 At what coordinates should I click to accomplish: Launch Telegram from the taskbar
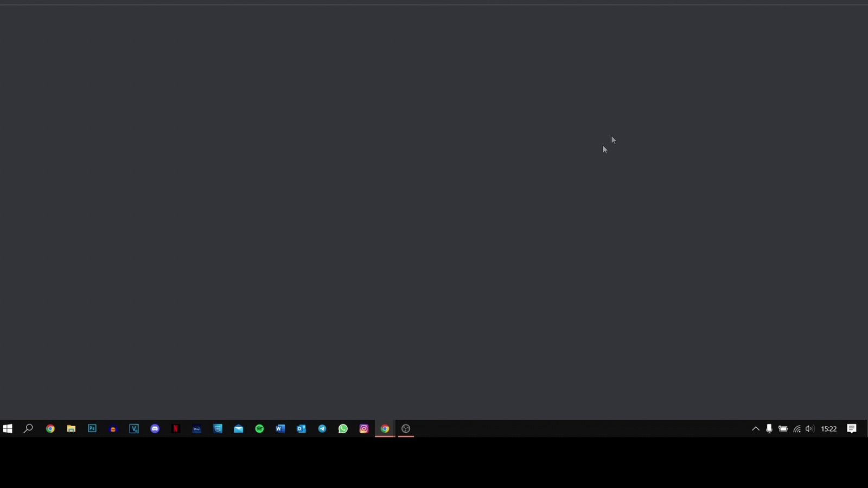[322, 428]
